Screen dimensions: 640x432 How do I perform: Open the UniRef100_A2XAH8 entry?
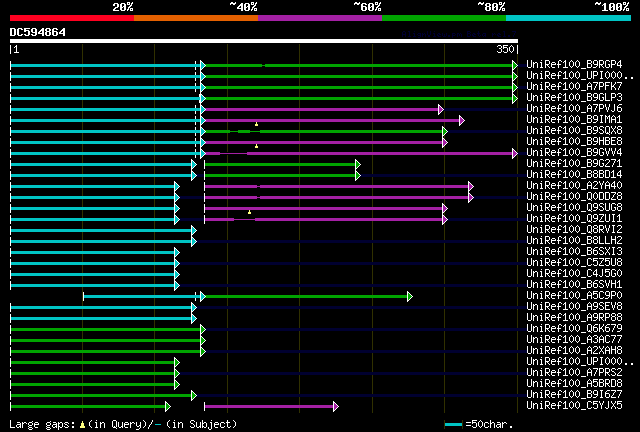point(574,351)
